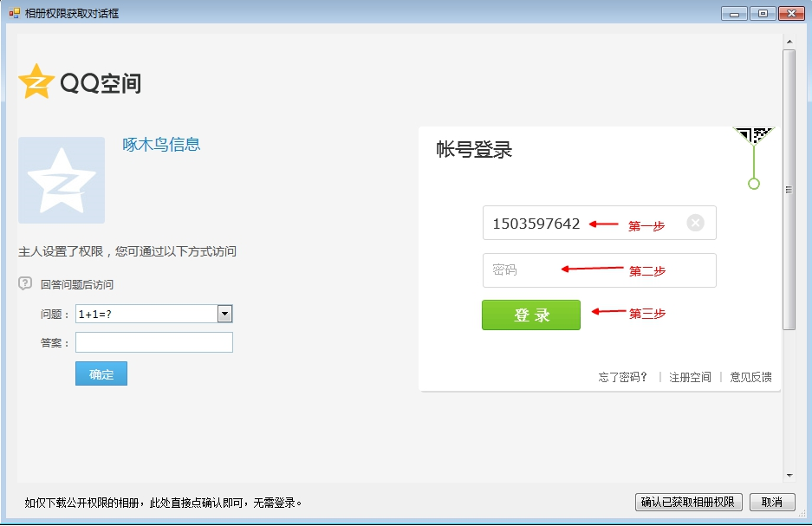Click 确认已获取相册权限 button
Viewport: 812px width, 526px height.
pos(688,502)
